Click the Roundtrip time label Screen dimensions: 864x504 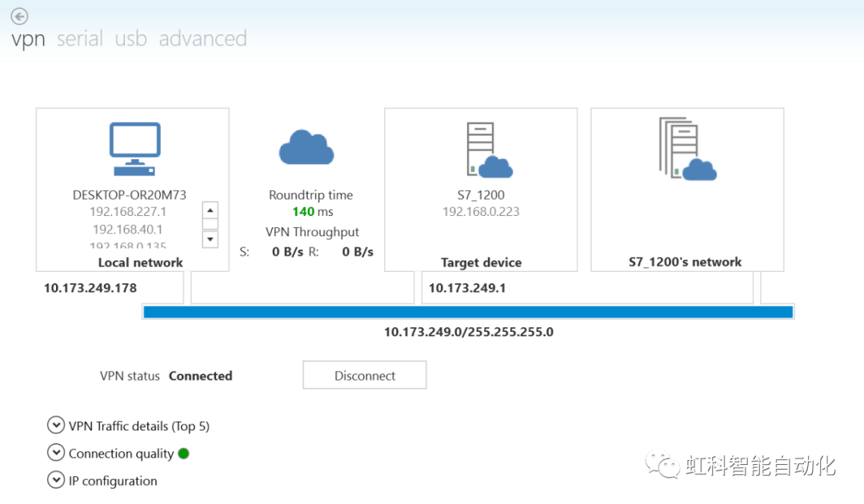point(310,195)
